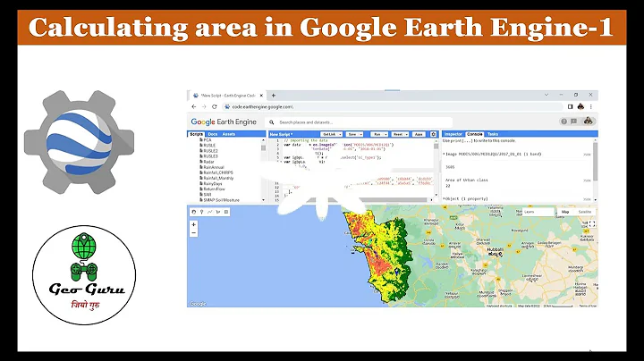This screenshot has width=644, height=361.
Task: Open the code editor settings gear
Action: click(x=433, y=134)
